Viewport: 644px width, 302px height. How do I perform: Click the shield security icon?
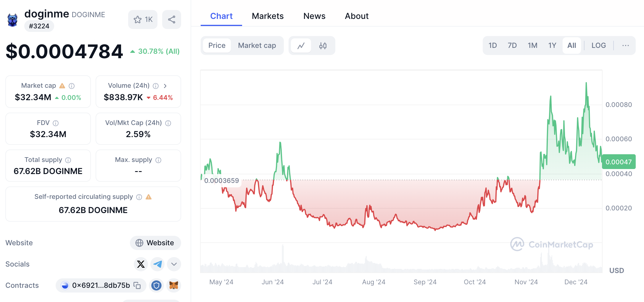157,285
